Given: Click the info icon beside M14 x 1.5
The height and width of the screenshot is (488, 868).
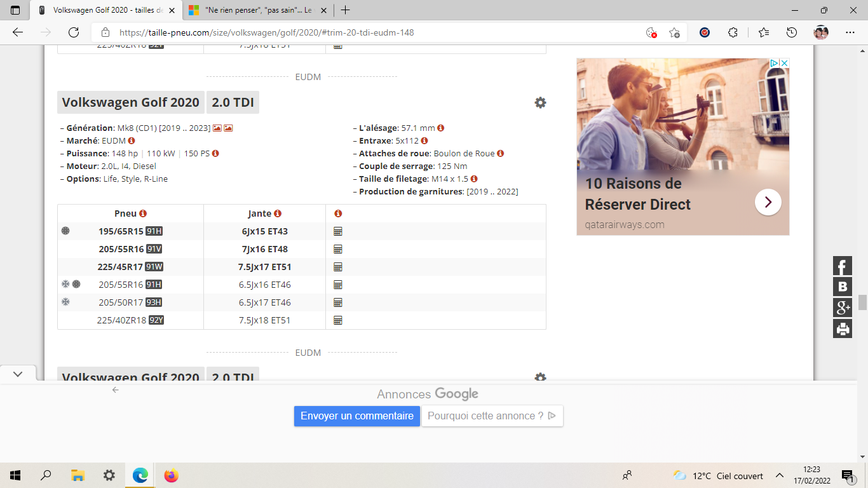Looking at the screenshot, I should click(474, 179).
